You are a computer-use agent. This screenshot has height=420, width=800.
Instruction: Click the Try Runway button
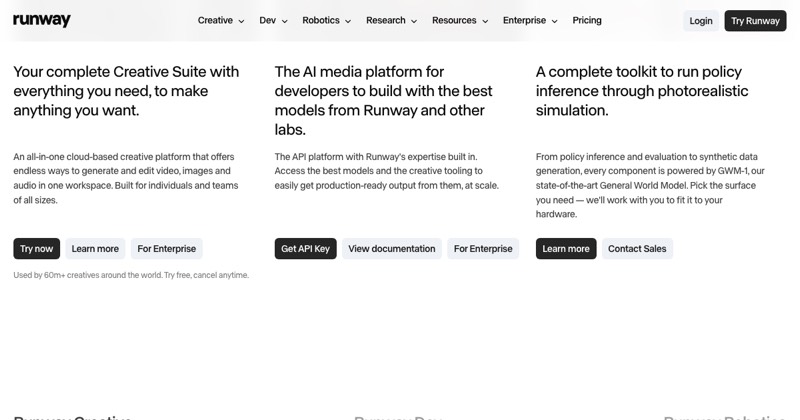tap(755, 21)
